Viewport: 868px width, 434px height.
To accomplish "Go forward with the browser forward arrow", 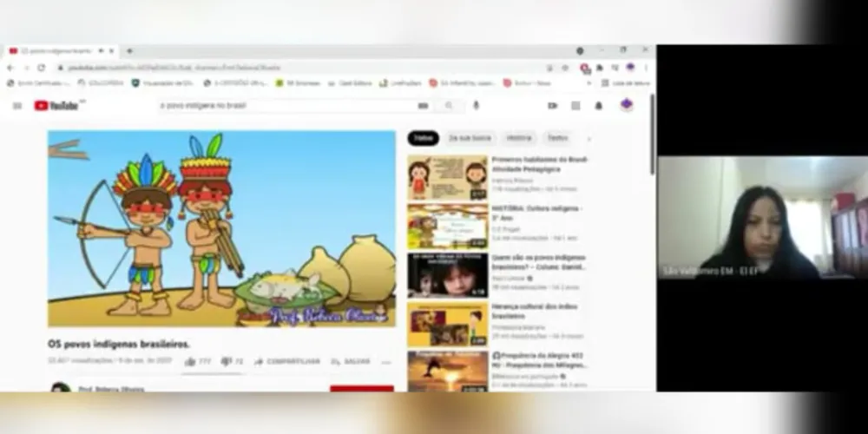I will pos(25,68).
